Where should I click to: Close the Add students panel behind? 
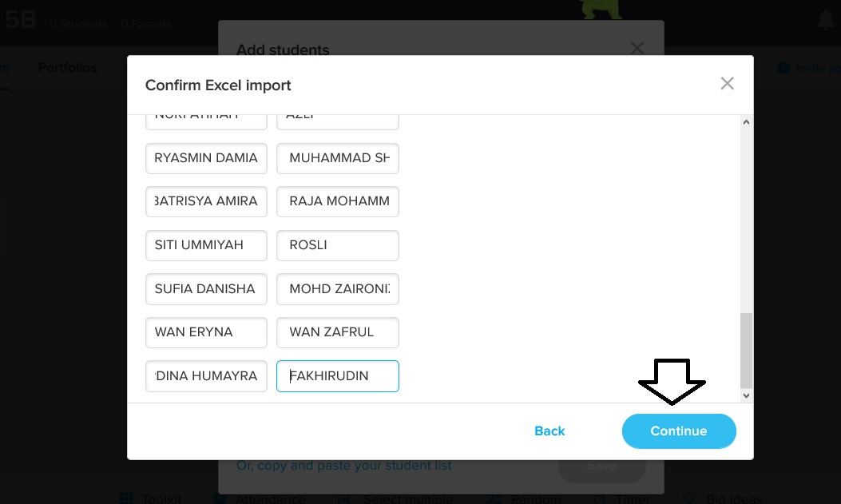[x=637, y=48]
